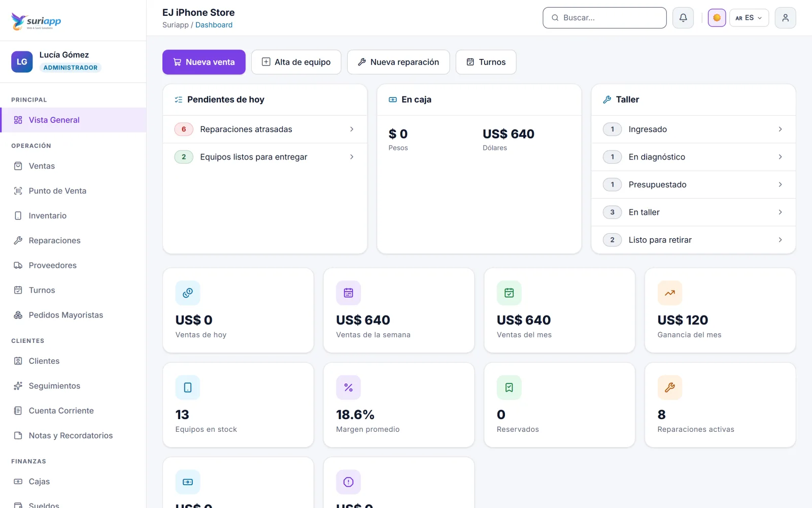The width and height of the screenshot is (812, 508).
Task: Expand Equipos listos para entregar chevron
Action: [352, 157]
